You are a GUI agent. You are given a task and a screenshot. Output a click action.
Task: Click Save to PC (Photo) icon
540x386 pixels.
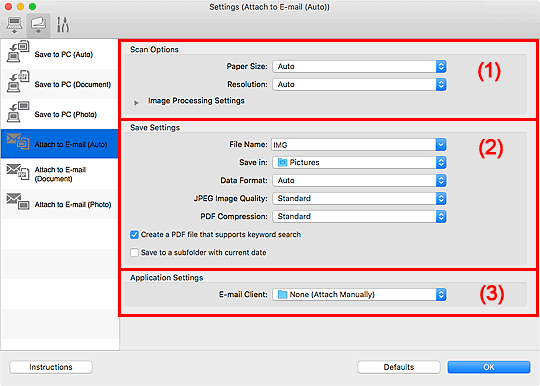point(18,112)
